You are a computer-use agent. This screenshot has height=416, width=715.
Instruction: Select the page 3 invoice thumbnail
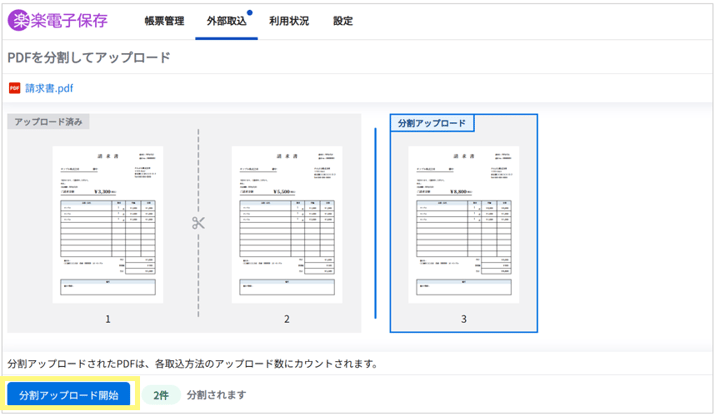(x=463, y=224)
